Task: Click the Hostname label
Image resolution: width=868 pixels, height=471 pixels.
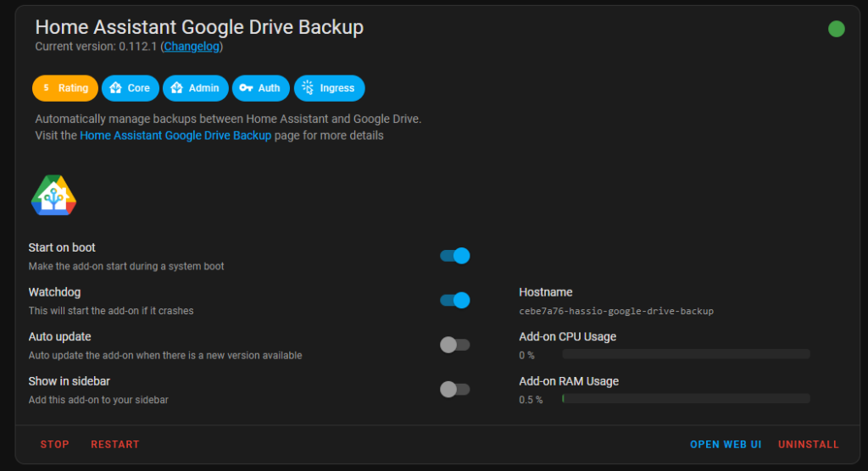Action: [546, 292]
